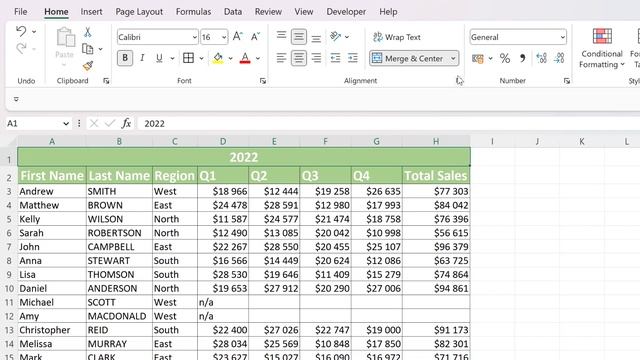Screen dimensions: 640x360
Task: Click the Cut scissors icon
Action: pyautogui.click(x=87, y=32)
